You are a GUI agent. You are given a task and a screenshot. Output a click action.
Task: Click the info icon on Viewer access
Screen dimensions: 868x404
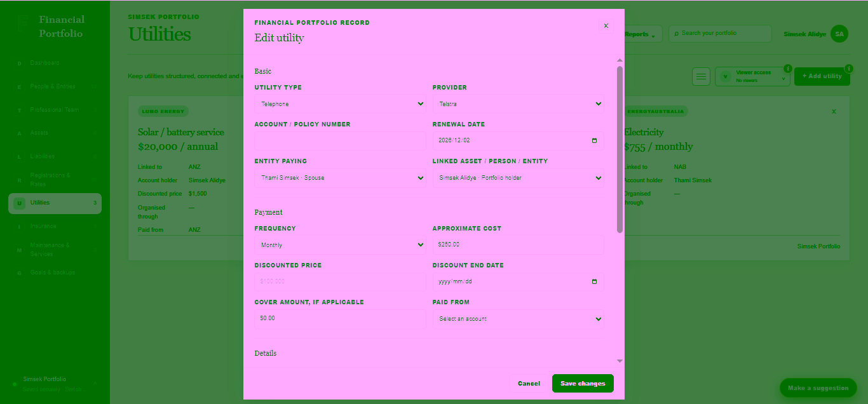tap(788, 69)
